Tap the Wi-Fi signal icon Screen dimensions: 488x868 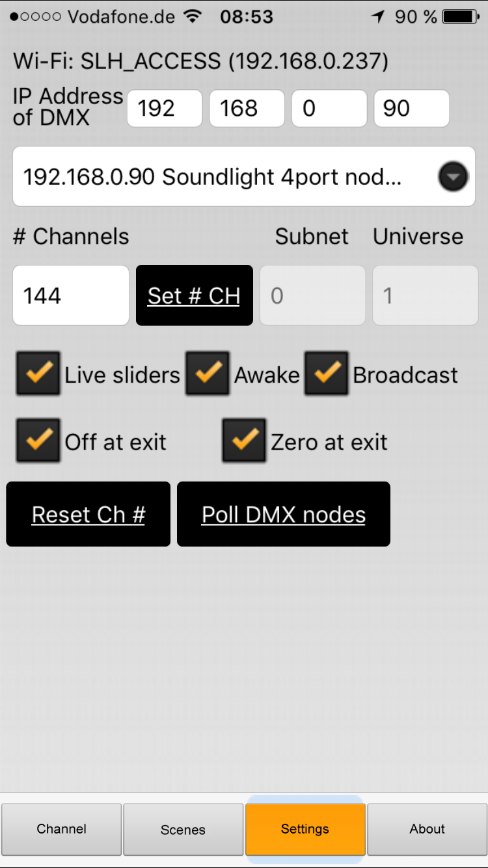(x=193, y=16)
